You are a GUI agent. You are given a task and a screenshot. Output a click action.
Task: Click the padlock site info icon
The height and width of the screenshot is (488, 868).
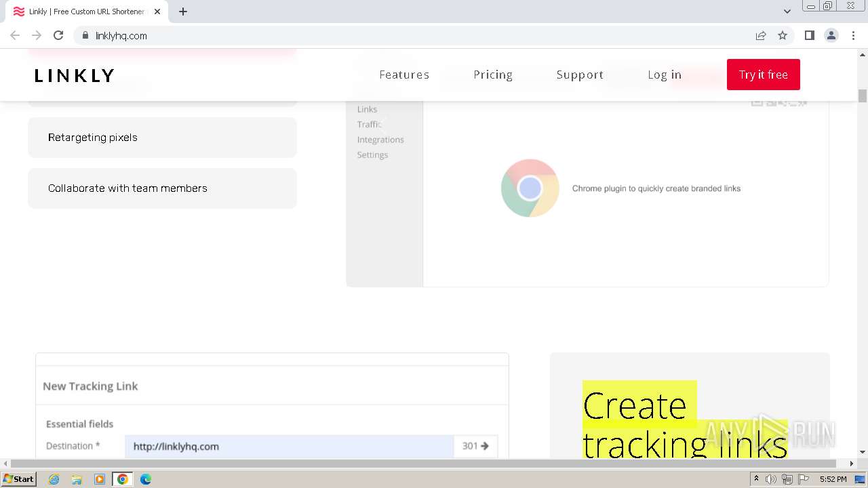tap(85, 35)
